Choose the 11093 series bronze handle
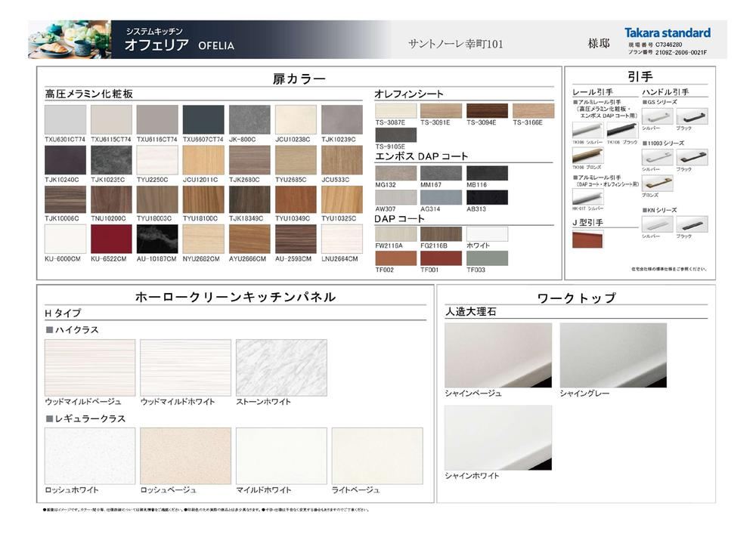Screen dimensions: 756x534 pyautogui.click(x=657, y=184)
